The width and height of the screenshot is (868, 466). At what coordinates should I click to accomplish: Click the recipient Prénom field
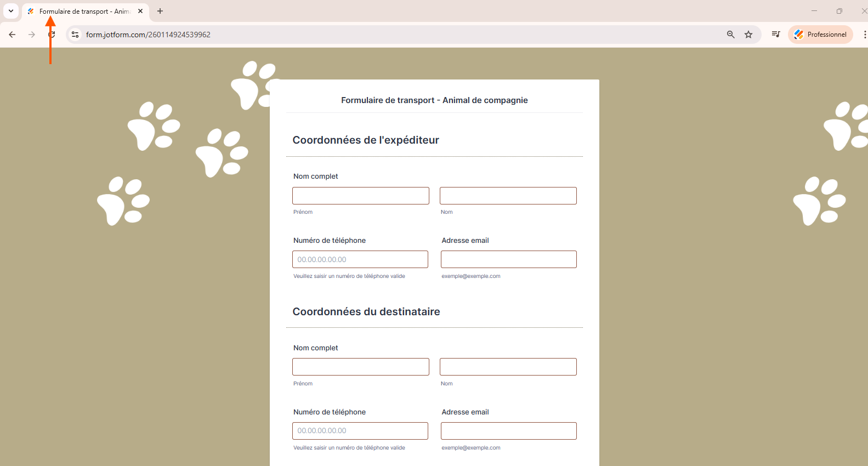pyautogui.click(x=361, y=367)
